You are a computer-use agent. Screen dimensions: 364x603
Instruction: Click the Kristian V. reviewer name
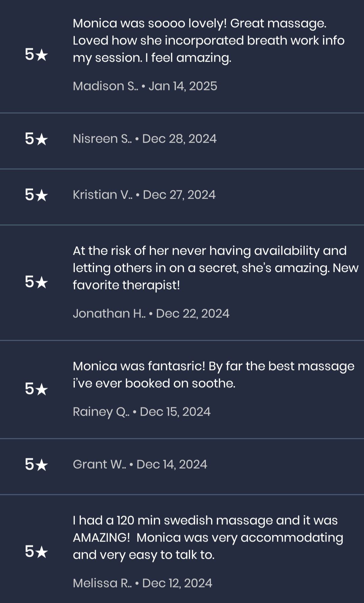tap(102, 195)
